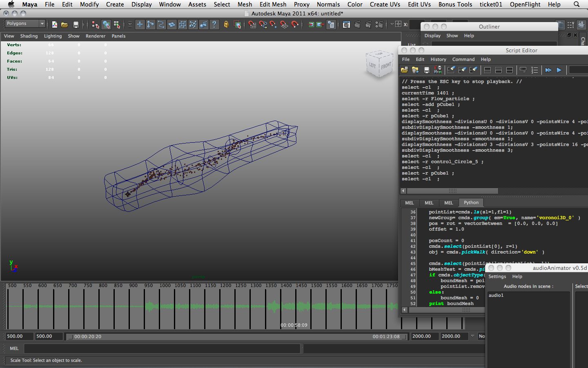Open the Create UVs menu
Screen dimensions: 588x368
click(385, 4)
